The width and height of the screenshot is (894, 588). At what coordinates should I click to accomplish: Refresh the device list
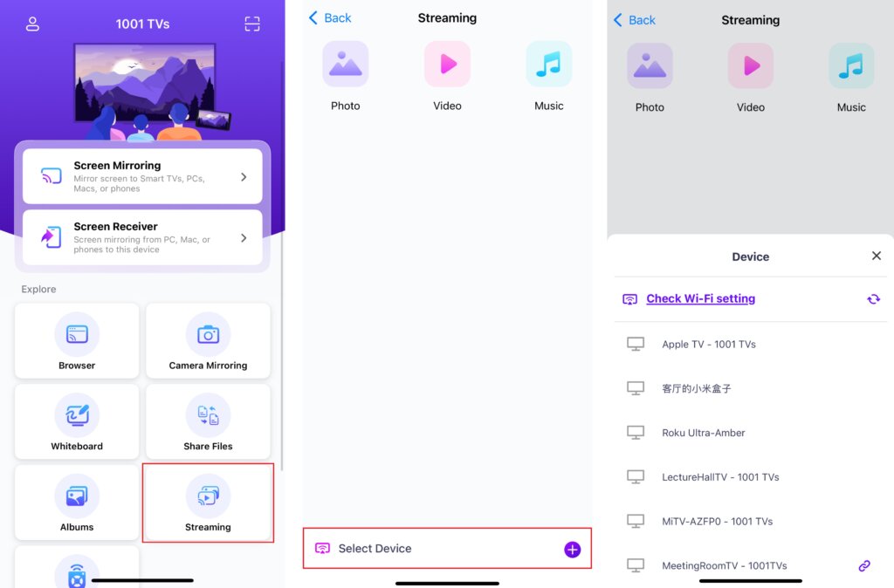click(x=873, y=299)
